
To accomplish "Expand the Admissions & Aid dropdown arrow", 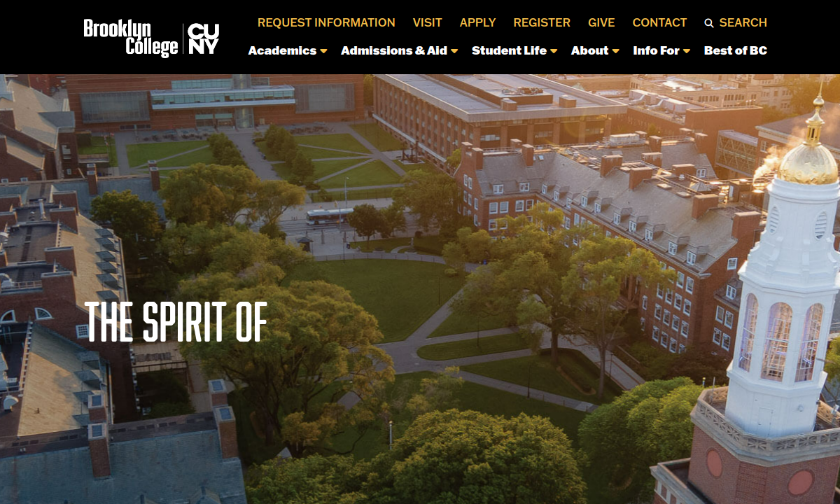I will click(454, 51).
